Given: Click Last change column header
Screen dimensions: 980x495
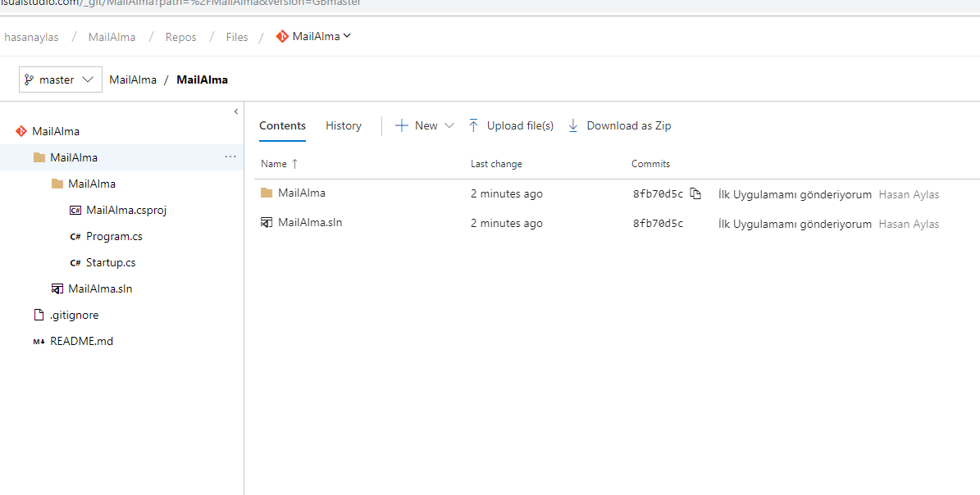Looking at the screenshot, I should coord(496,164).
